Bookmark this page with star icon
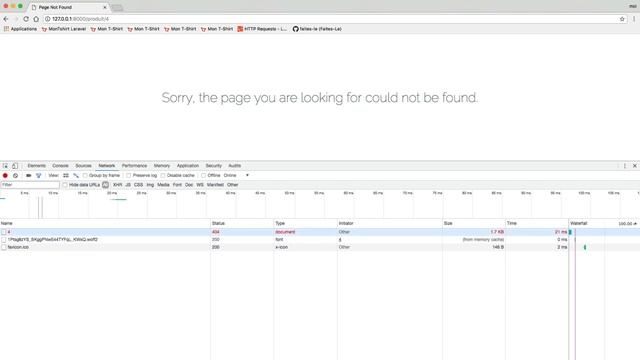Image resolution: width=640 pixels, height=360 pixels. (622, 19)
